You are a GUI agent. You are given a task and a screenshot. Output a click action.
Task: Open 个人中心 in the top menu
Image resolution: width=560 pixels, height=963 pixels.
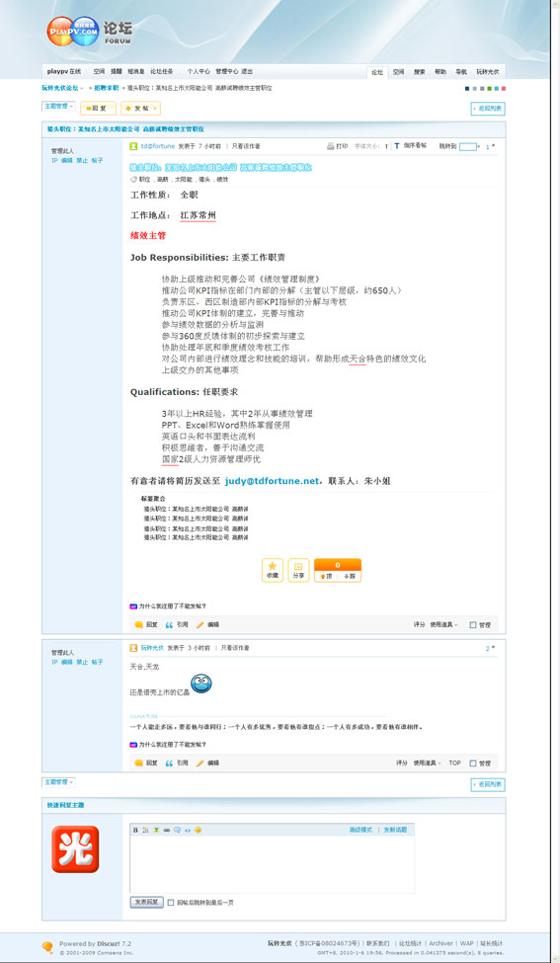(199, 71)
